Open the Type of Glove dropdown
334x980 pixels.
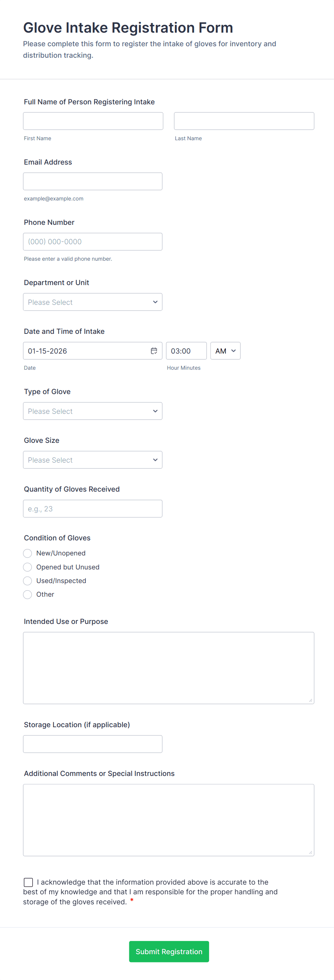tap(93, 411)
